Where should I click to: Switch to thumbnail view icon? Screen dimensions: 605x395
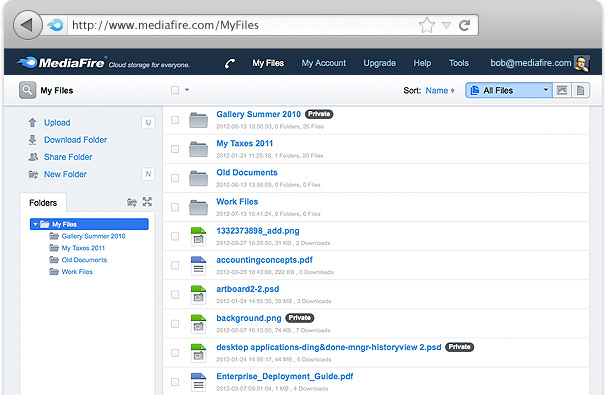[x=562, y=90]
